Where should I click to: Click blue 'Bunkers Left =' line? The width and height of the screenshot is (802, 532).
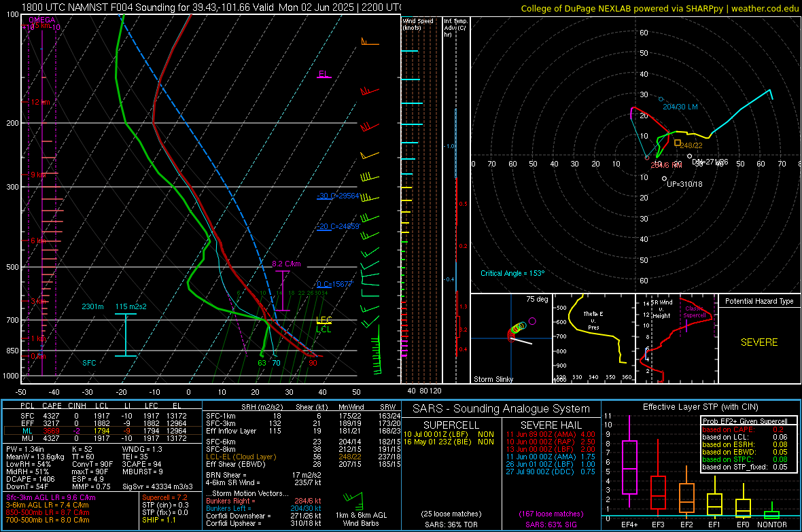click(x=264, y=508)
